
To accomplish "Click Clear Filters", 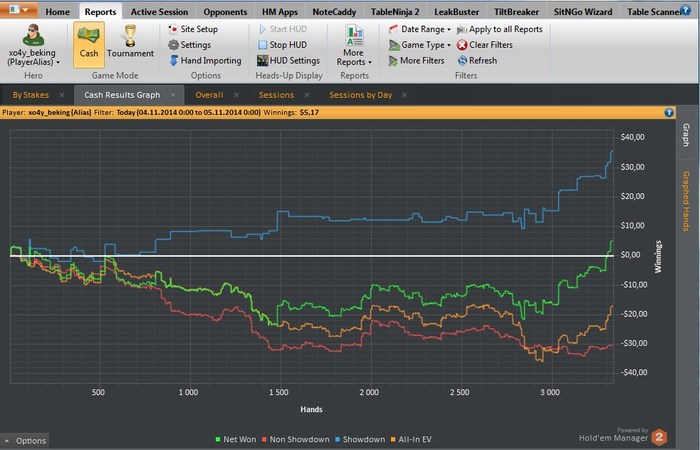I will pos(485,45).
